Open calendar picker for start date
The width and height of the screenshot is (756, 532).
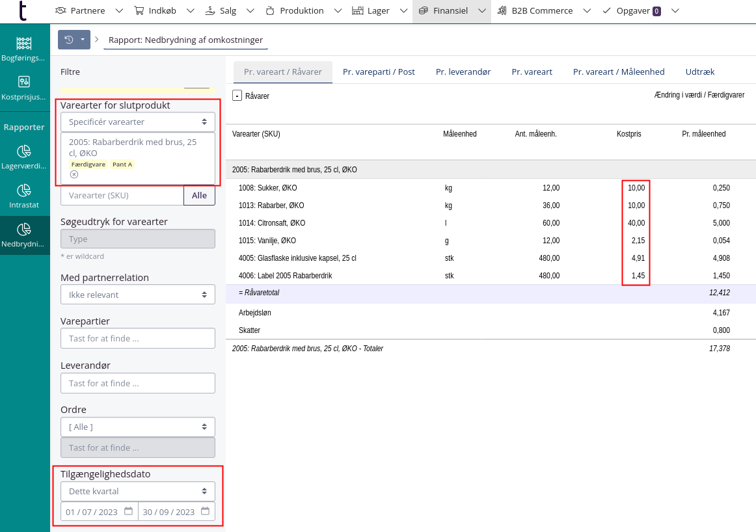(x=128, y=511)
